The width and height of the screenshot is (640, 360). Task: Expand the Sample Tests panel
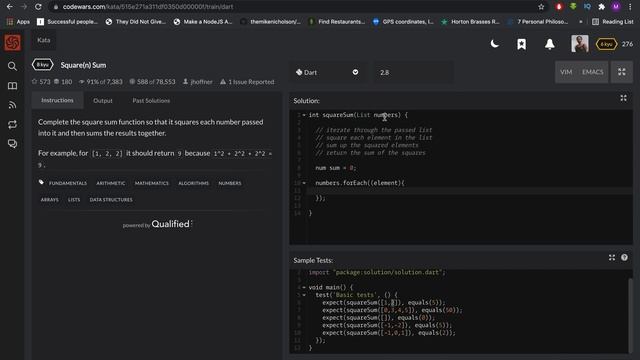tap(611, 258)
